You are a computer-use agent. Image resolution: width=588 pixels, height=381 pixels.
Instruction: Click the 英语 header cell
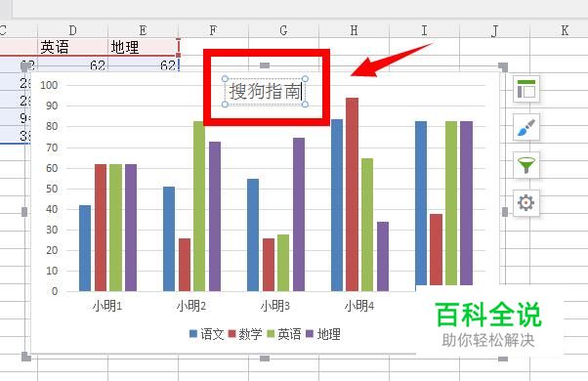click(72, 47)
